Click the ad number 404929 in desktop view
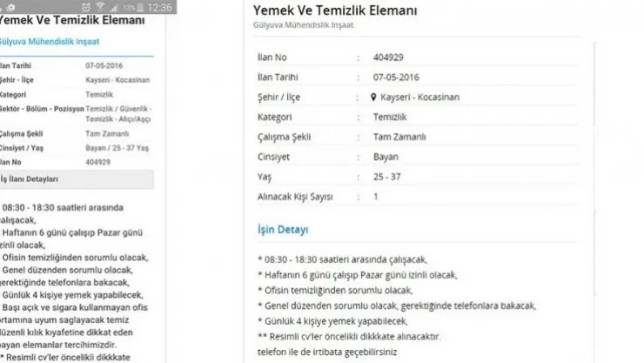The image size is (644, 363). (x=388, y=57)
